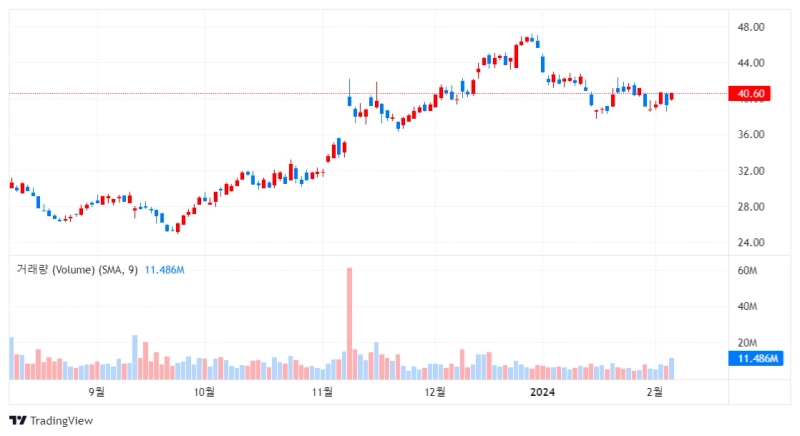Click the lowest candlestick near 25.00
The width and height of the screenshot is (800, 436).
click(177, 229)
